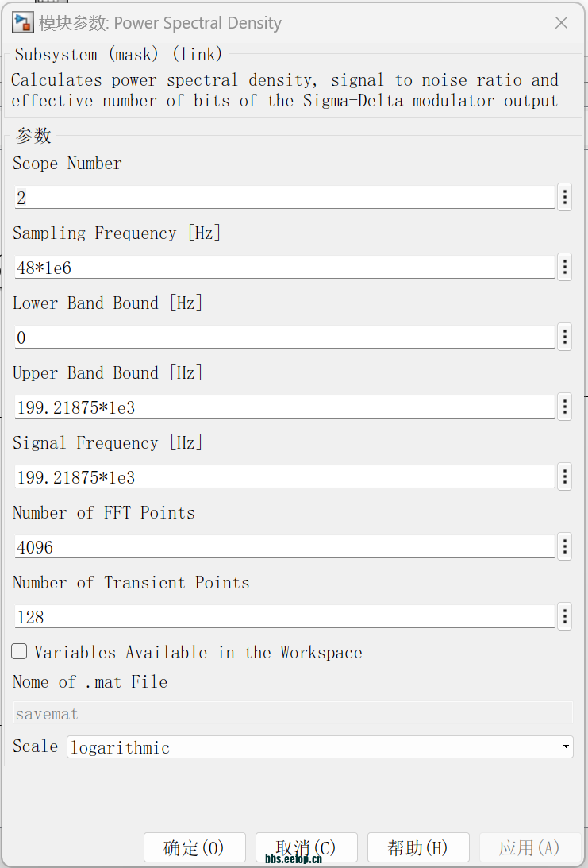
Task: Click the Scale dropdown arrow
Action: (x=565, y=747)
